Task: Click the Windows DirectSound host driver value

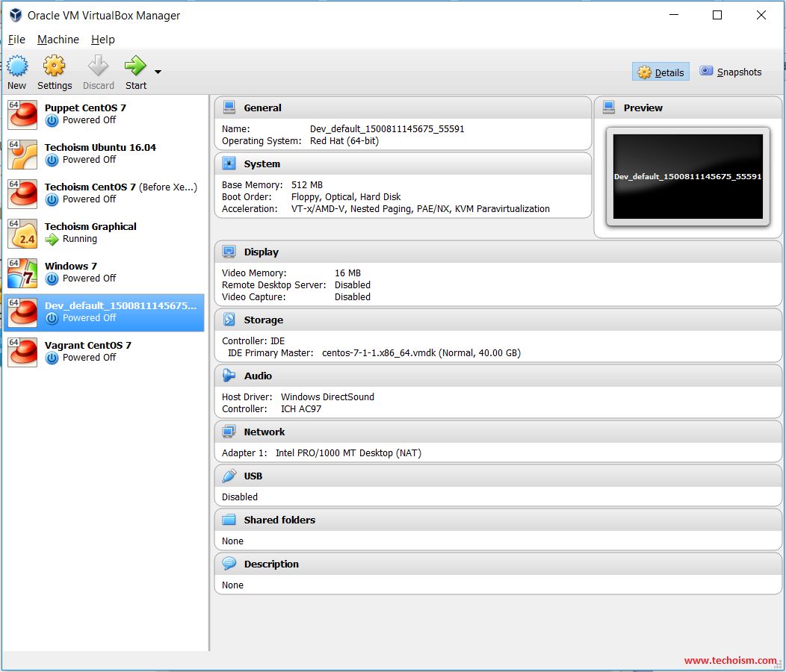Action: pyautogui.click(x=327, y=397)
